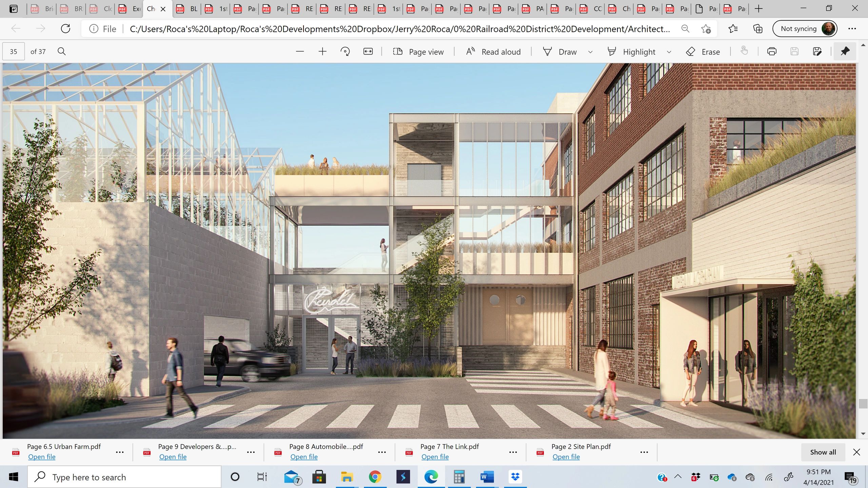Open a new browser tab

(759, 9)
